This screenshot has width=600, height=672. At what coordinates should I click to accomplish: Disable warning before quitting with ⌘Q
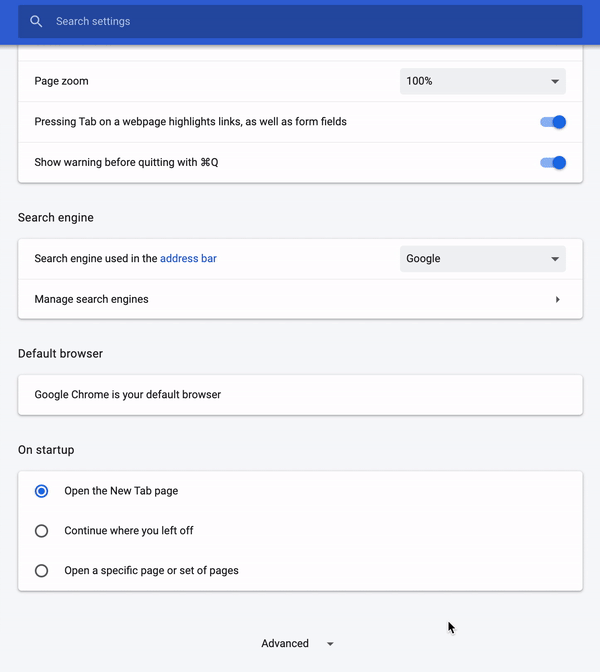click(553, 163)
